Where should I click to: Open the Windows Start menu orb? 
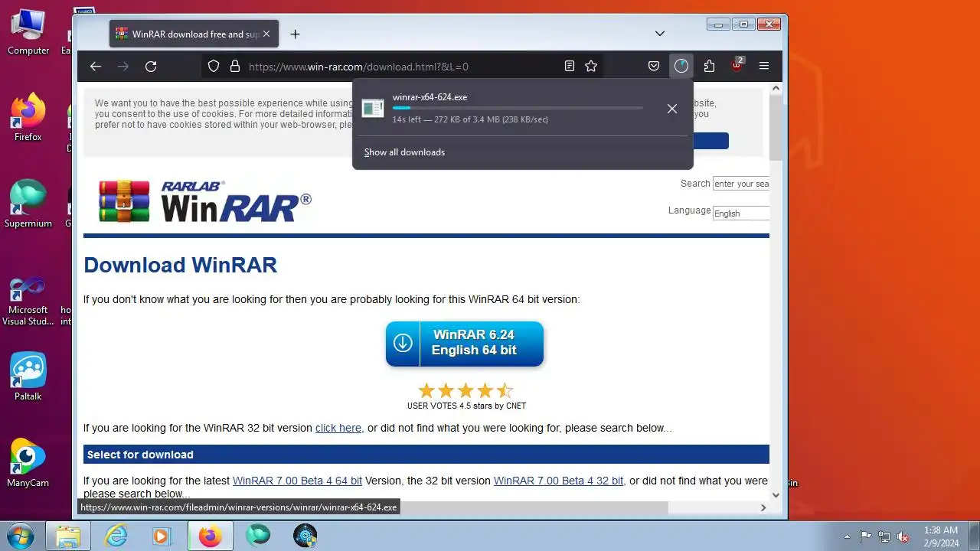pos(21,535)
